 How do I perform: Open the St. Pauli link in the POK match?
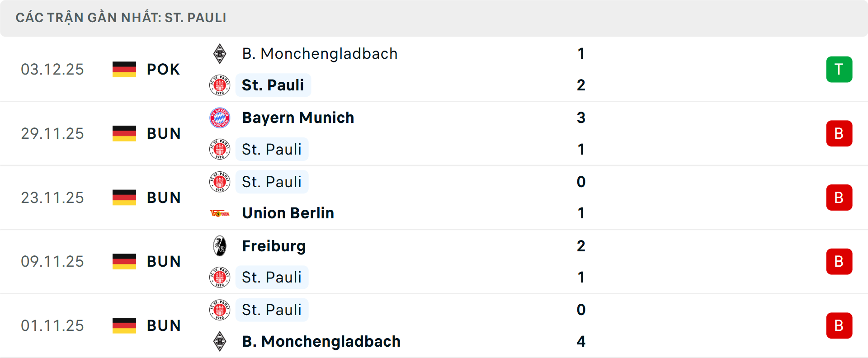(x=273, y=85)
